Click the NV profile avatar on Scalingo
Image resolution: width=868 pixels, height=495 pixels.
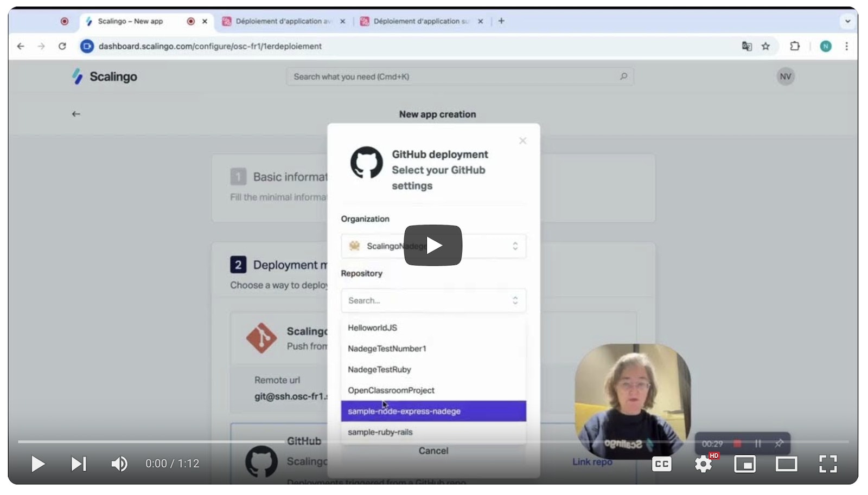[x=785, y=76]
